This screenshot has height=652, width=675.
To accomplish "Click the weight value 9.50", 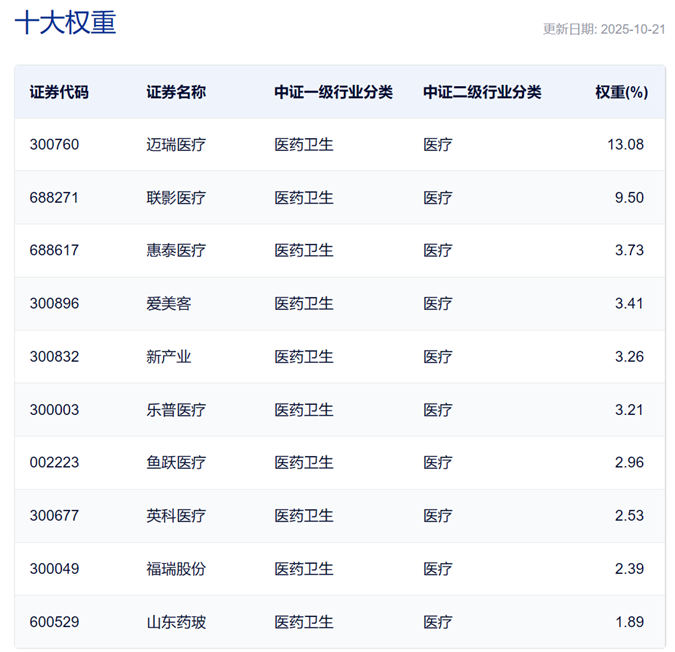I will [629, 198].
